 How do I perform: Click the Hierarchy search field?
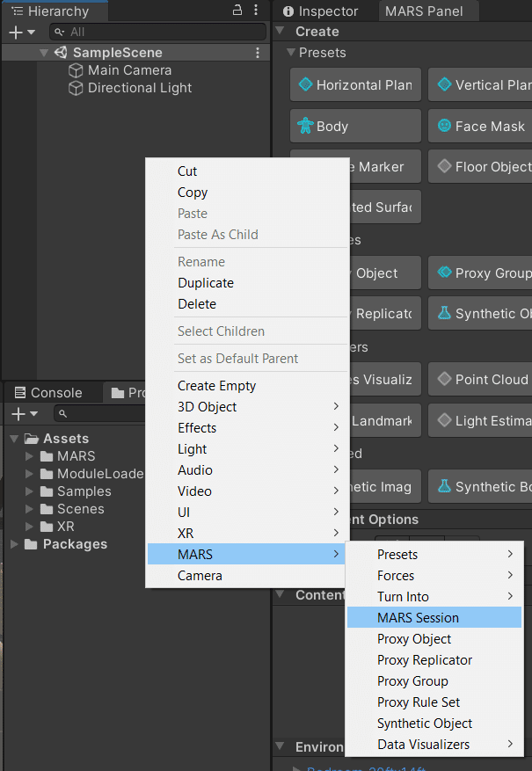tap(158, 32)
